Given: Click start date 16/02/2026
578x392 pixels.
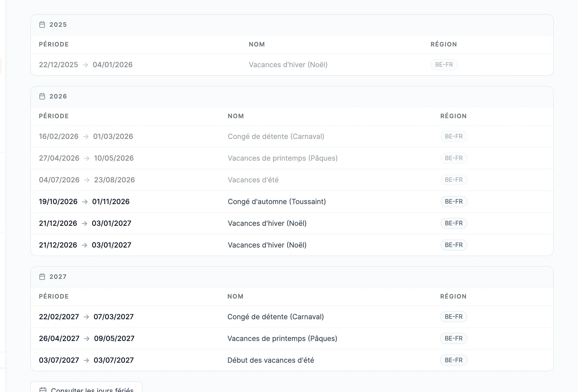Looking at the screenshot, I should [x=59, y=136].
